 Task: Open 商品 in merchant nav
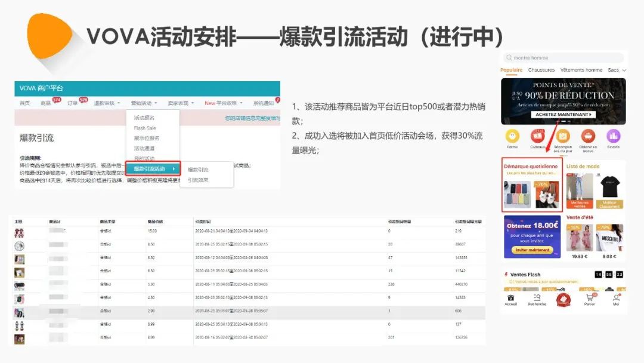(x=45, y=103)
